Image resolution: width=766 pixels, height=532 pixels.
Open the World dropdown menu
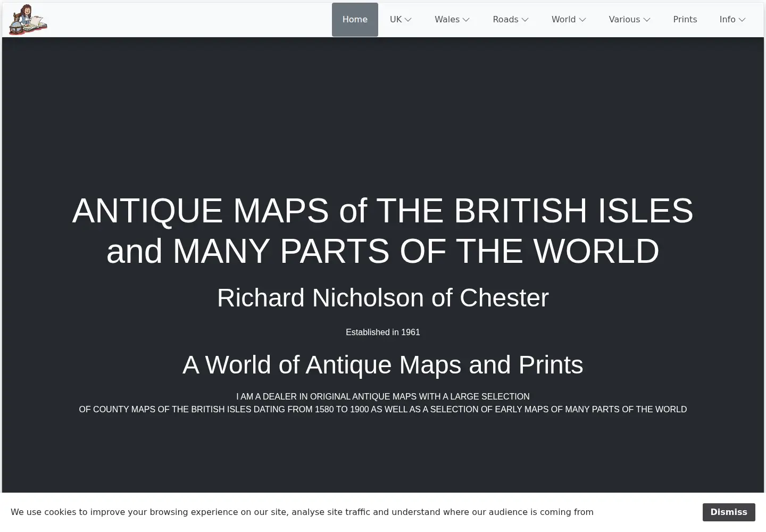point(569,20)
